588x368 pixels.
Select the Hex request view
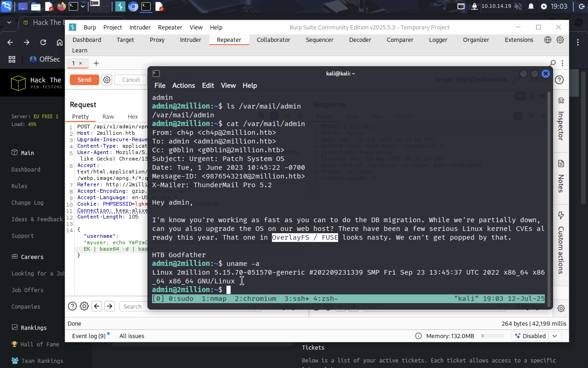[x=133, y=117]
